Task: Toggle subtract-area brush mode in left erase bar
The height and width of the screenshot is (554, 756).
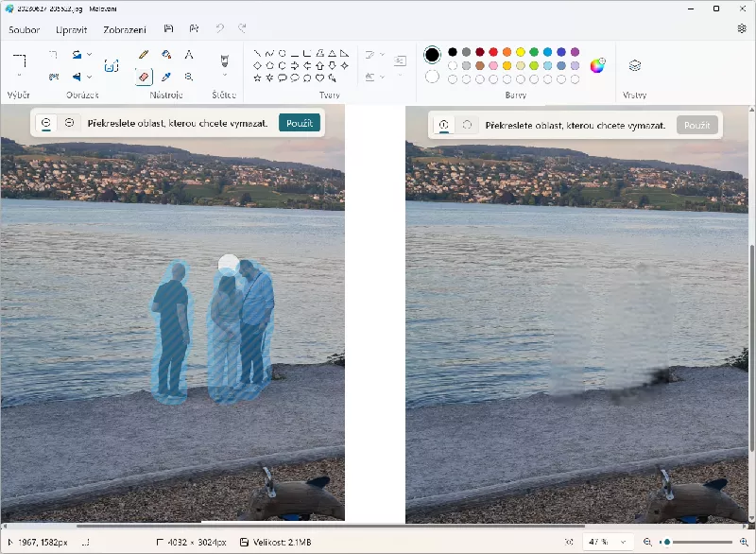Action: [x=70, y=123]
